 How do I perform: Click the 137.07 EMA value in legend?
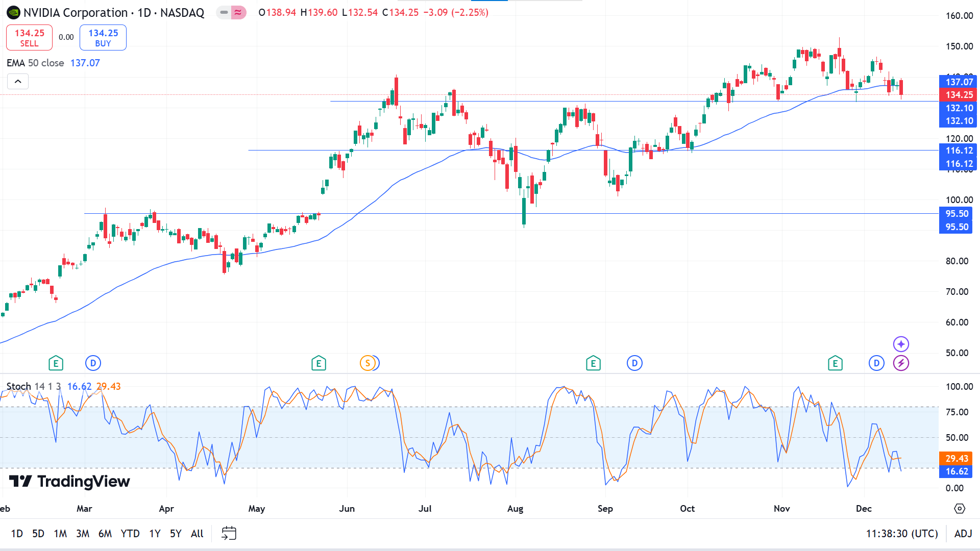pyautogui.click(x=85, y=63)
